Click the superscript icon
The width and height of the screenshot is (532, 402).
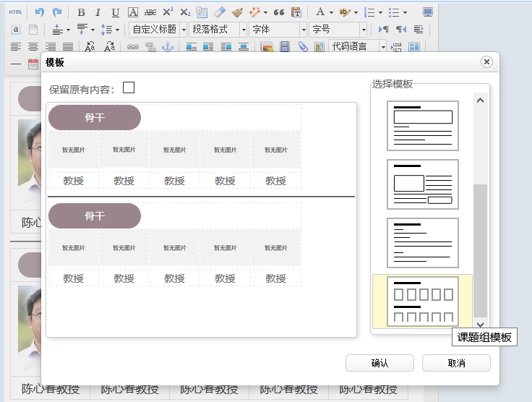168,12
